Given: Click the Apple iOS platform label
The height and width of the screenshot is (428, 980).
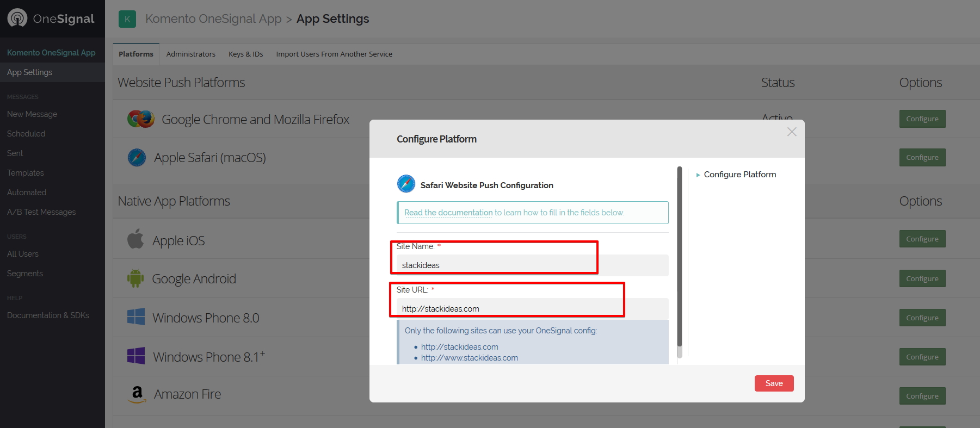Looking at the screenshot, I should pyautogui.click(x=178, y=241).
